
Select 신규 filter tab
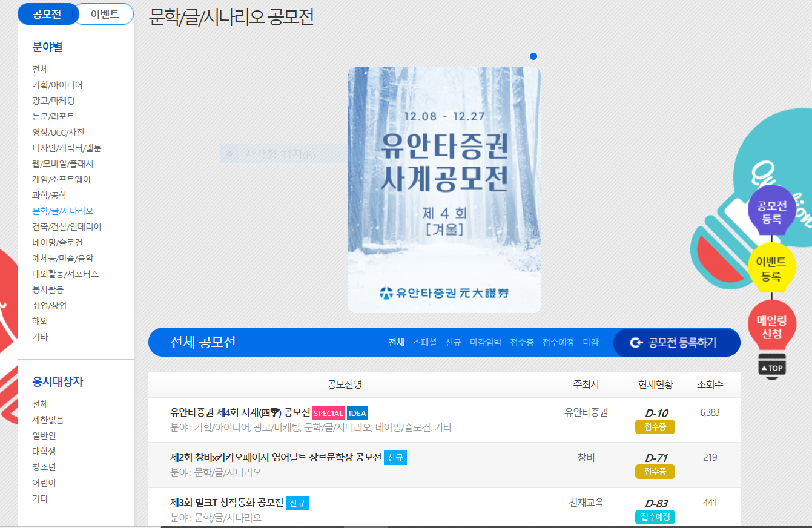(x=454, y=343)
